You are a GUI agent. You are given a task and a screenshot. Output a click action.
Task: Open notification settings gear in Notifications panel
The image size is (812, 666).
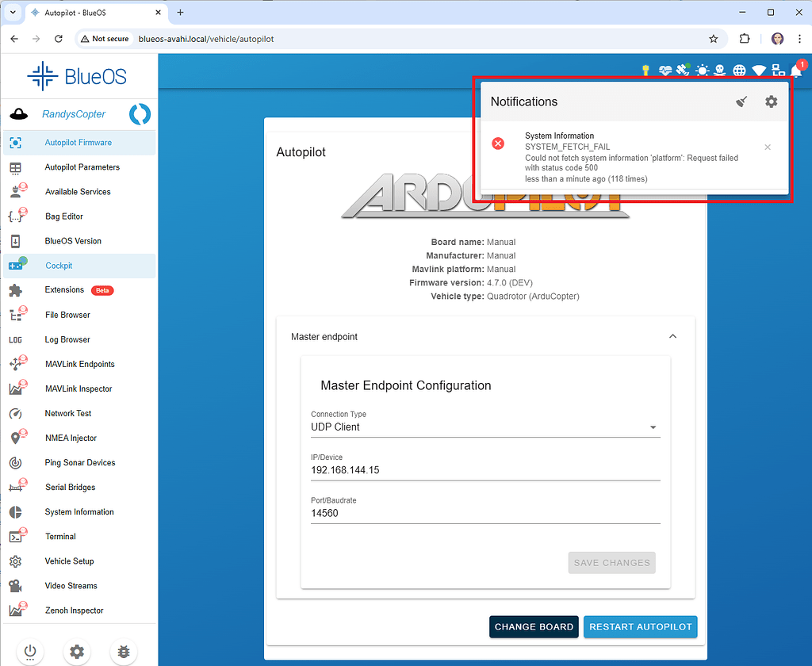(771, 101)
